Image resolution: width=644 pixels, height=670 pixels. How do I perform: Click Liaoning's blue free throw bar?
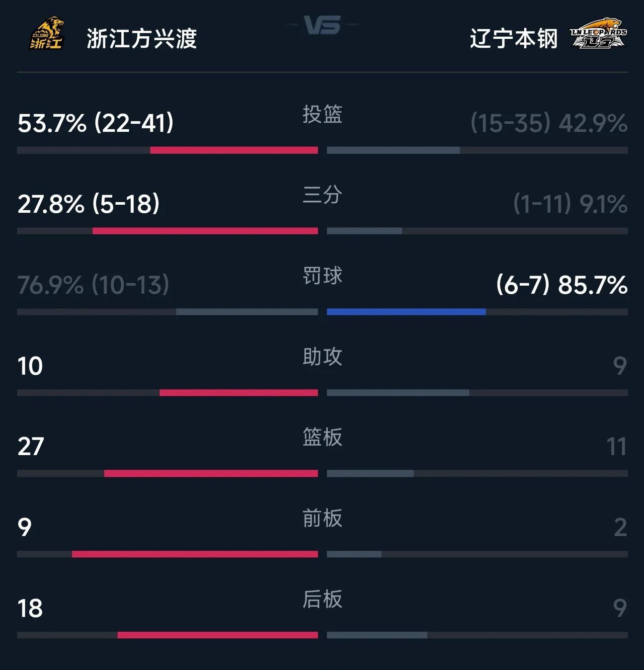click(x=406, y=312)
